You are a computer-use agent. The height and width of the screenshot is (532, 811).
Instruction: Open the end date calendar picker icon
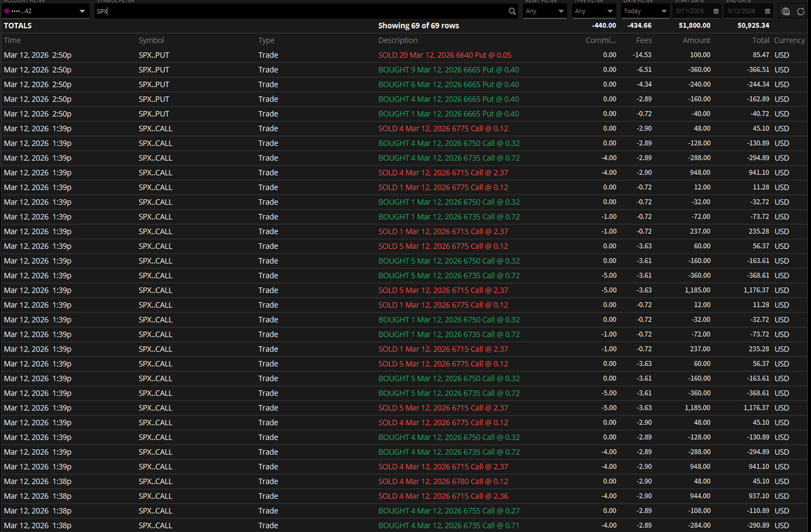click(768, 11)
